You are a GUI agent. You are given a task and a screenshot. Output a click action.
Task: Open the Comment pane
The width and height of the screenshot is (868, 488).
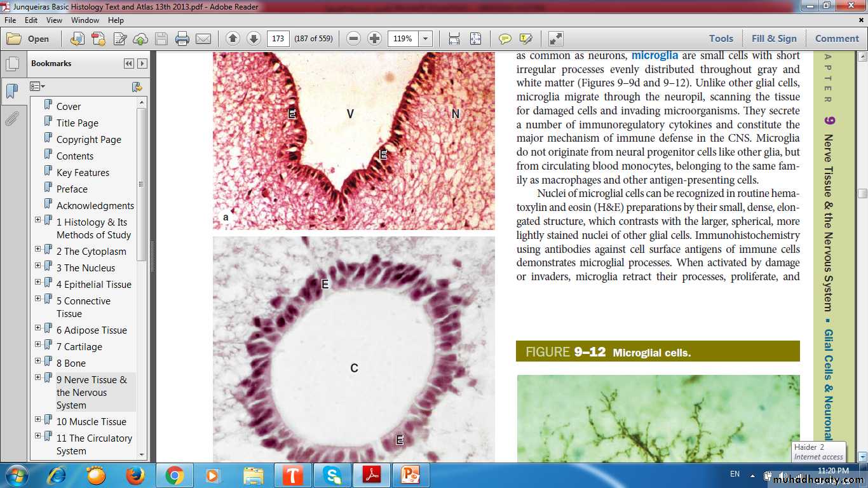click(x=836, y=39)
